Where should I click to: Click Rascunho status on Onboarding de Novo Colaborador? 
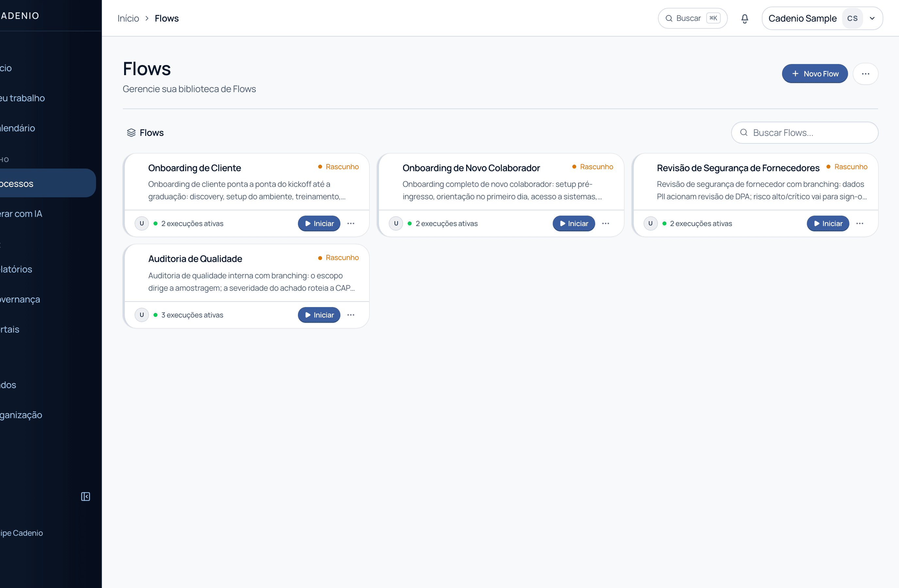593,167
